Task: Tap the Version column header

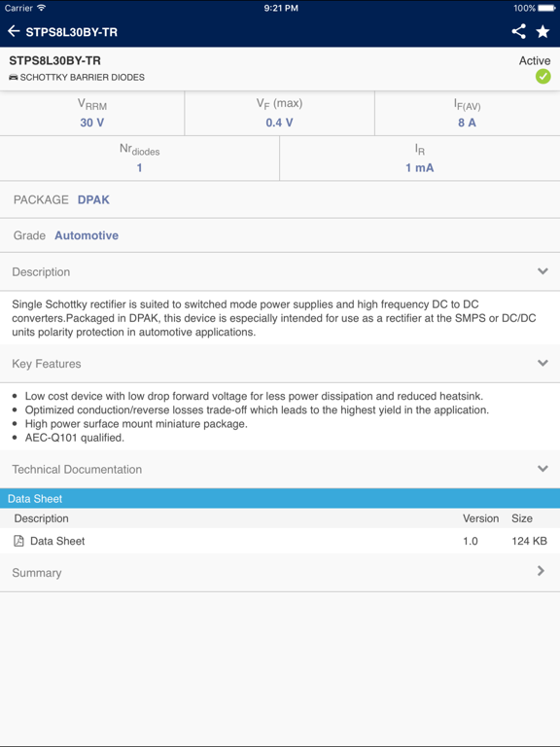Action: [481, 518]
